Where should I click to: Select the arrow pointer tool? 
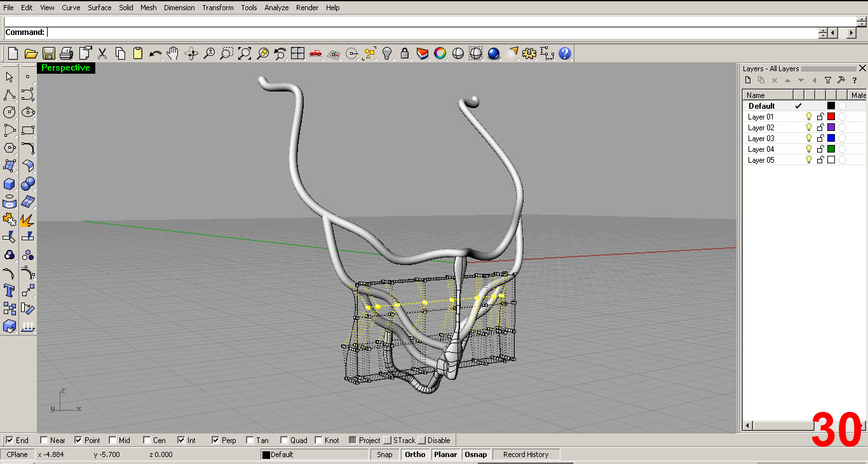point(10,77)
